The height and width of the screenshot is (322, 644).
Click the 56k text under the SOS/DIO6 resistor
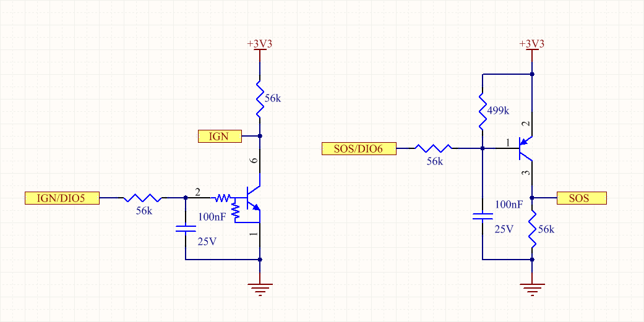pyautogui.click(x=435, y=161)
